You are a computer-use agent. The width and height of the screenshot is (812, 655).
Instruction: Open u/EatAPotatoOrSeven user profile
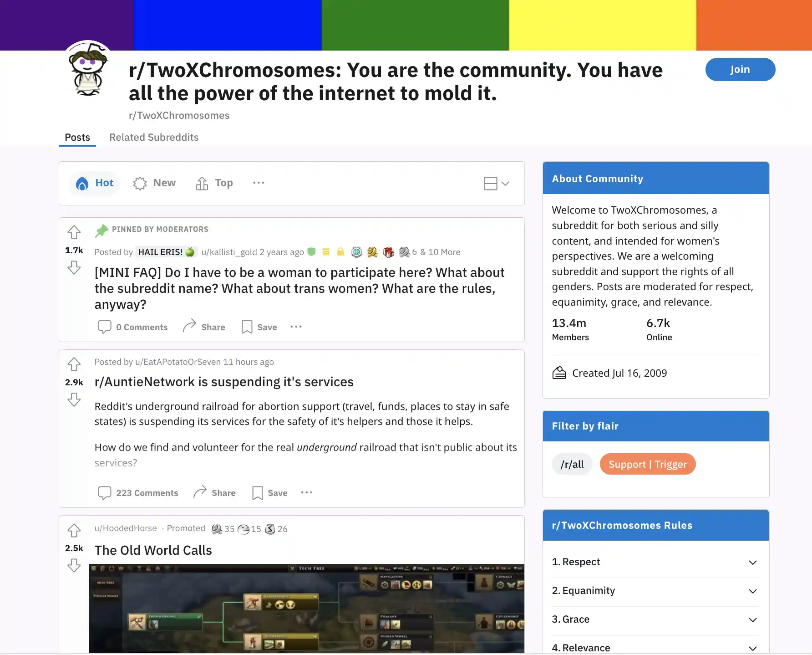tap(178, 362)
